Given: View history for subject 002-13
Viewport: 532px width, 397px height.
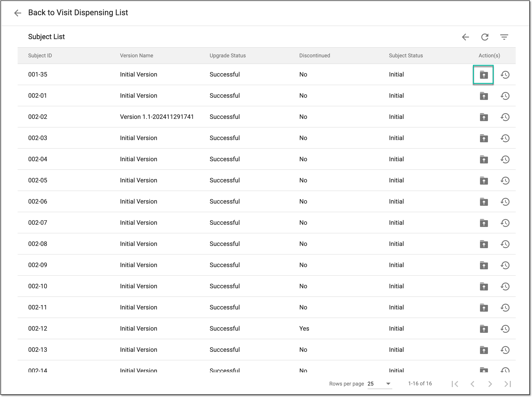Looking at the screenshot, I should [505, 350].
